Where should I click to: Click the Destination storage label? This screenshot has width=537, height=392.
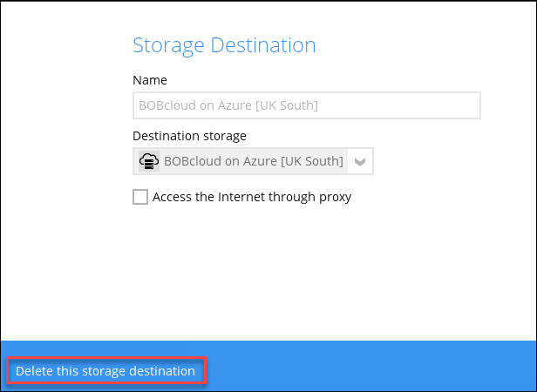coord(189,136)
